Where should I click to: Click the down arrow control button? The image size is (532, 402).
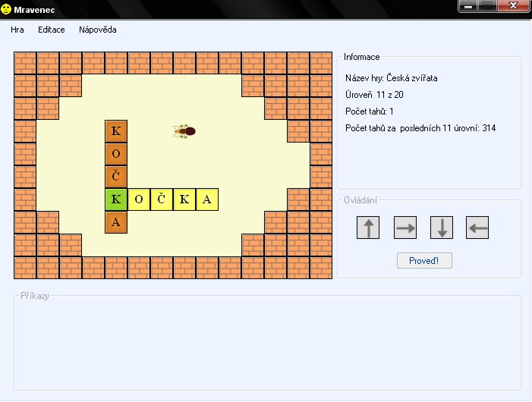pos(442,228)
